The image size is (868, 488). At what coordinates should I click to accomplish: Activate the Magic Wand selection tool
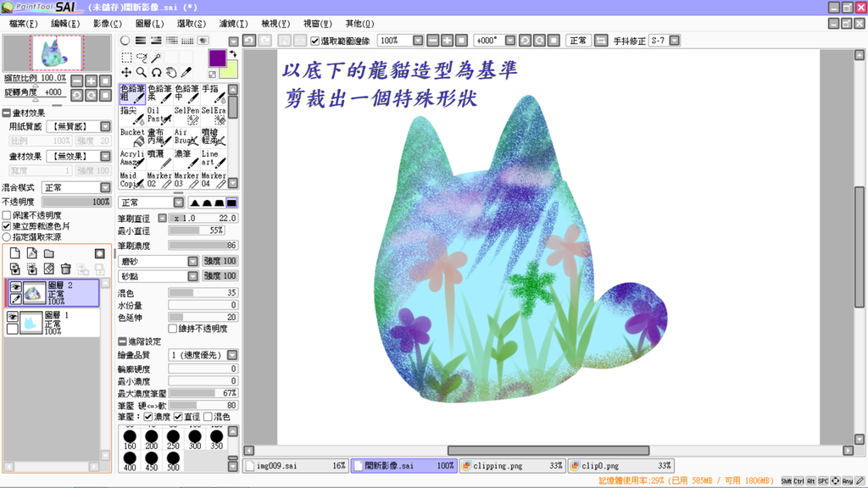tap(158, 58)
